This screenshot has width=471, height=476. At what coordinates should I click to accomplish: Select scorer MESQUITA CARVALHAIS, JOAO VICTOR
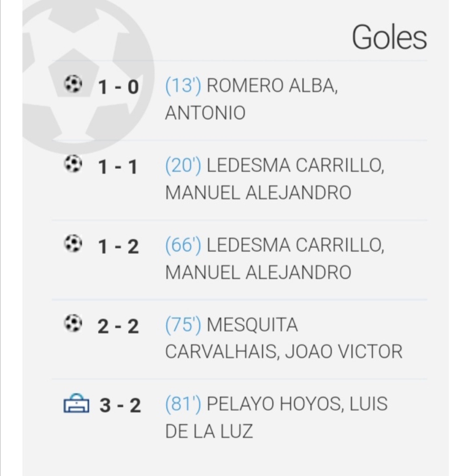pos(284,338)
